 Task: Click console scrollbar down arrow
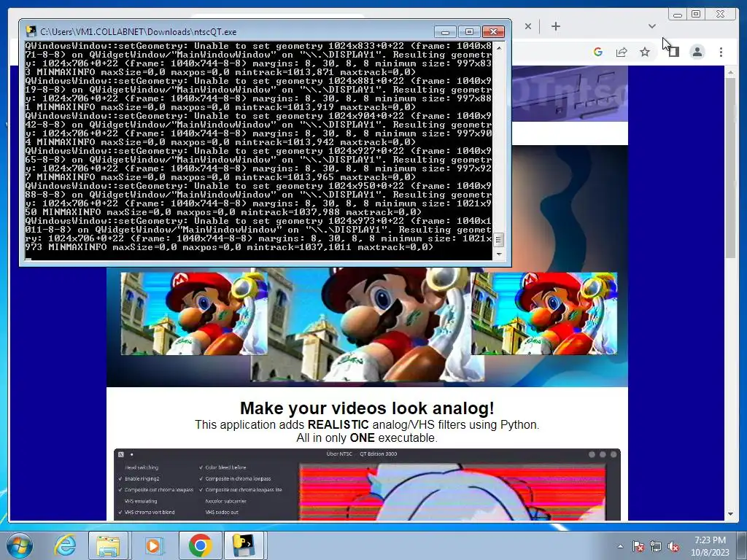pos(498,254)
